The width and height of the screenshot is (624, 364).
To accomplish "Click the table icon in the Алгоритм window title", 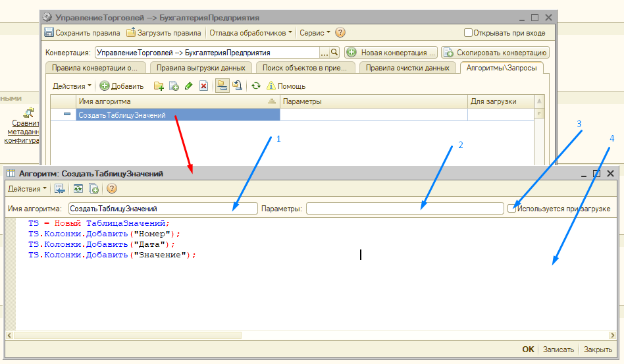I will coord(11,173).
